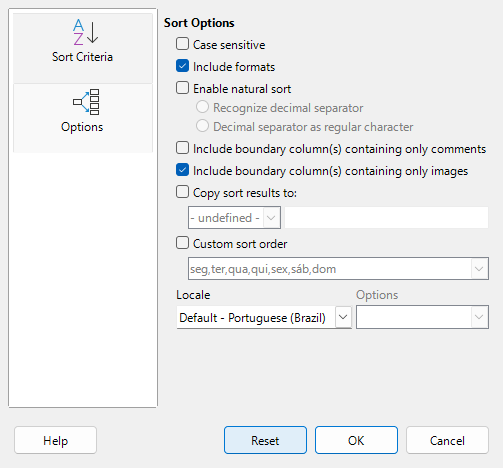503x468 pixels.
Task: Confirm with the OK button
Action: point(356,440)
